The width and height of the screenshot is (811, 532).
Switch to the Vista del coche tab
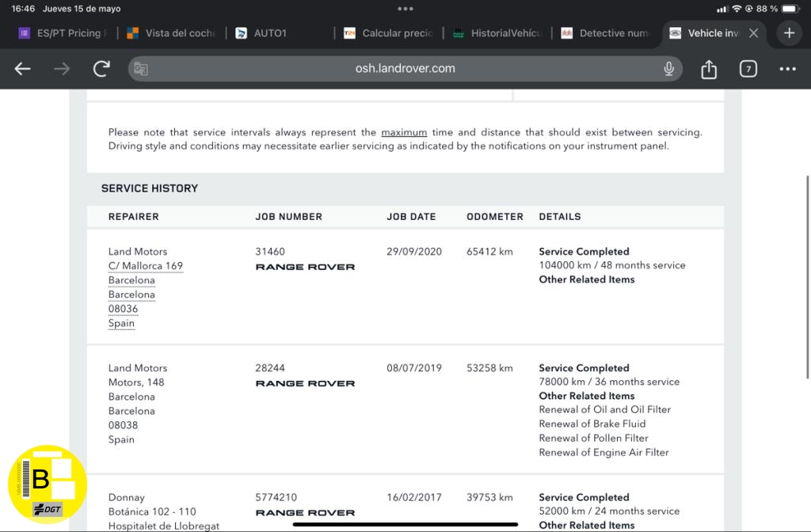[171, 33]
